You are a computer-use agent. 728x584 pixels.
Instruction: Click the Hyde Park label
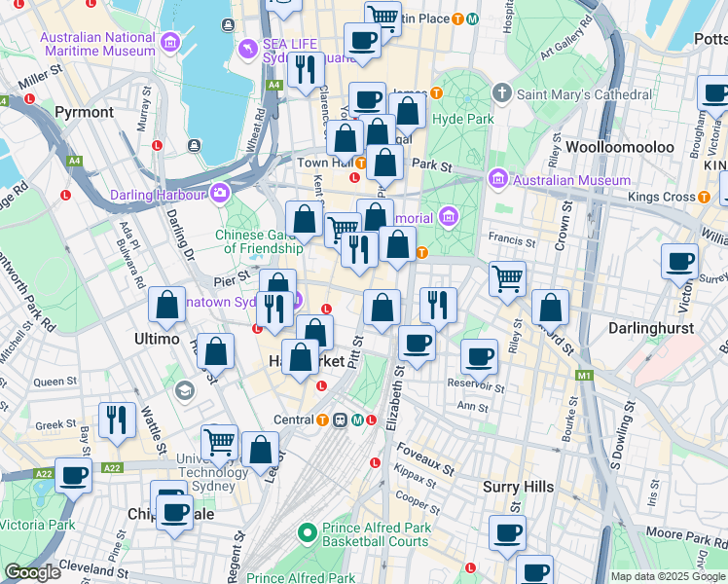coord(463,120)
